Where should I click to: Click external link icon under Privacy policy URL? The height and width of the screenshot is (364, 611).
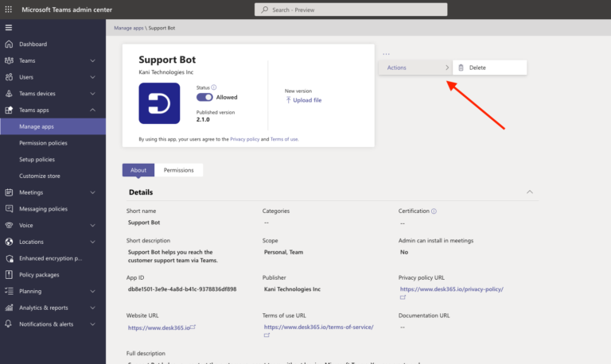pyautogui.click(x=403, y=297)
